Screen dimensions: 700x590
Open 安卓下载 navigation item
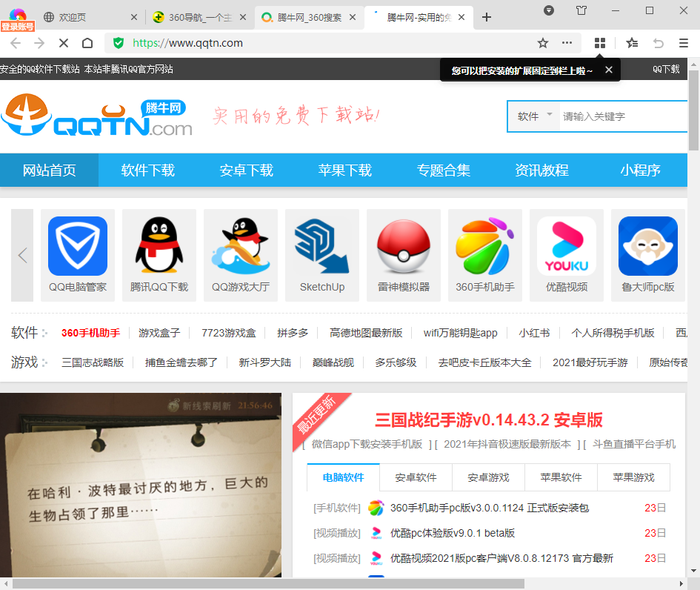point(246,170)
